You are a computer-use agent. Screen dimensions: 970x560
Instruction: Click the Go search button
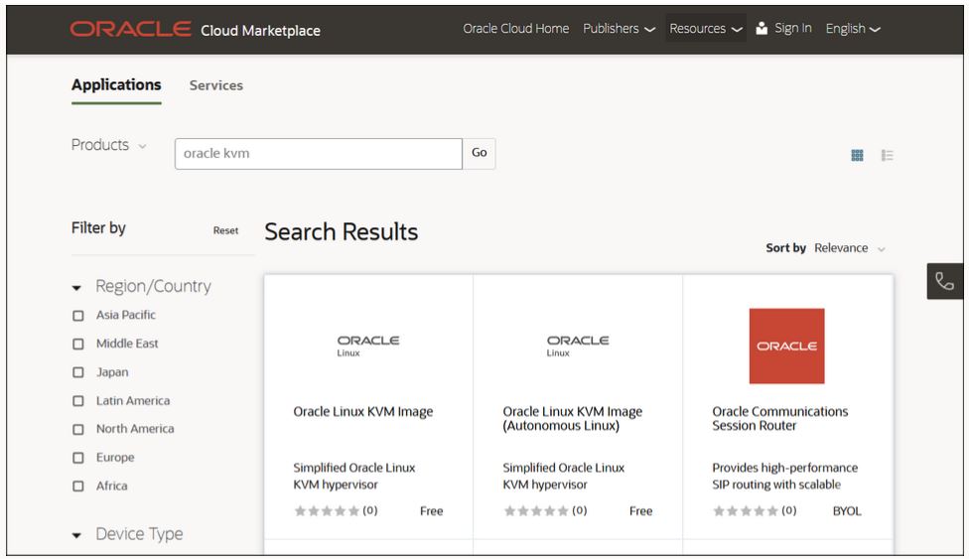pos(479,154)
